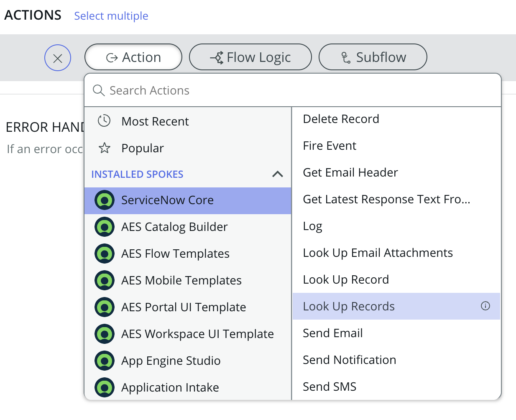The height and width of the screenshot is (420, 516).
Task: Click the info icon beside Look Up Records
Action: point(485,306)
